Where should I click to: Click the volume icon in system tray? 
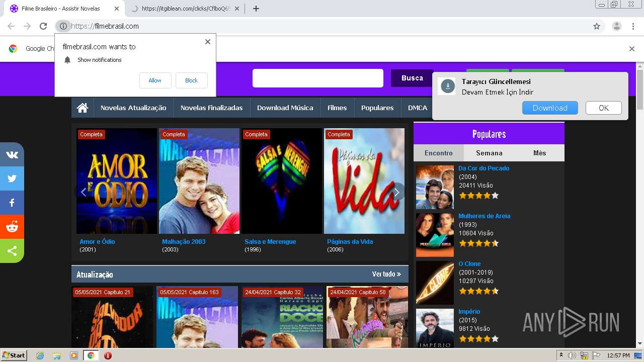coord(573,355)
